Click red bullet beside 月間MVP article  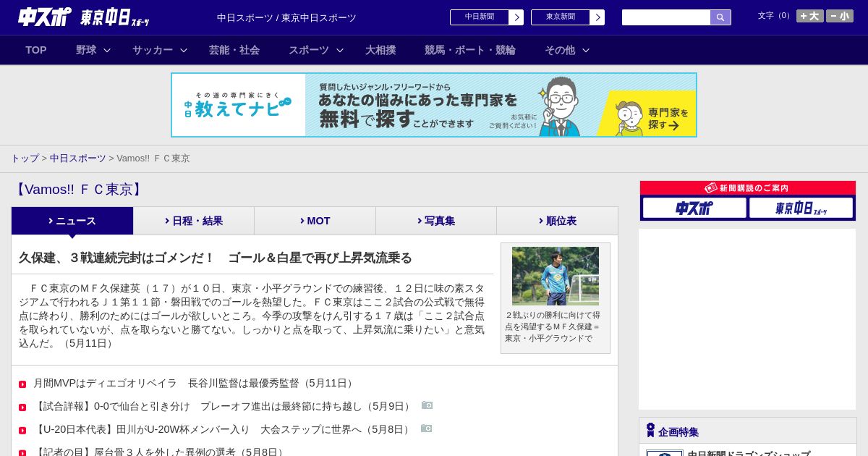[x=22, y=384]
